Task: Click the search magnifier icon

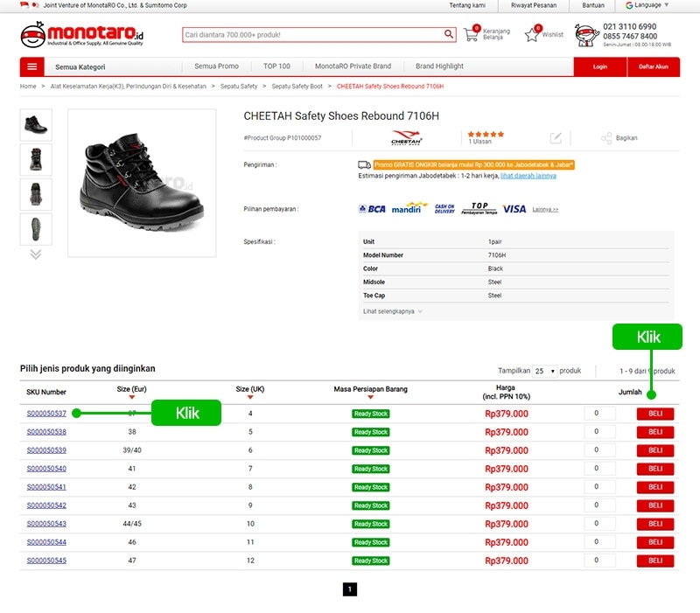Action: point(449,35)
